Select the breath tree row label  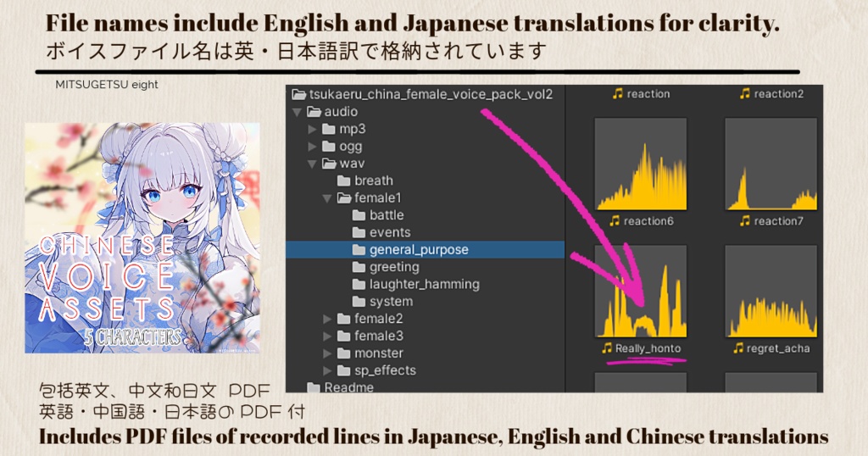374,181
